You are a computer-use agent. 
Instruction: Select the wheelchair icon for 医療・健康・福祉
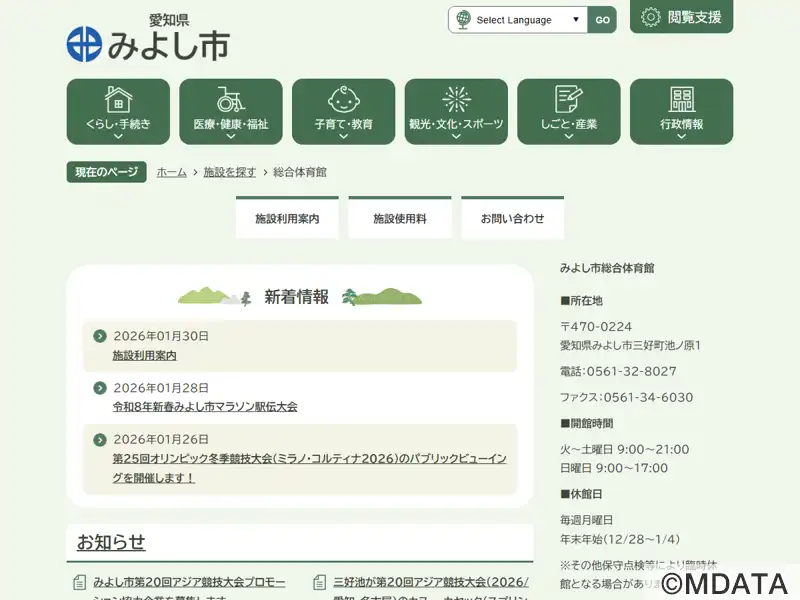pos(231,99)
